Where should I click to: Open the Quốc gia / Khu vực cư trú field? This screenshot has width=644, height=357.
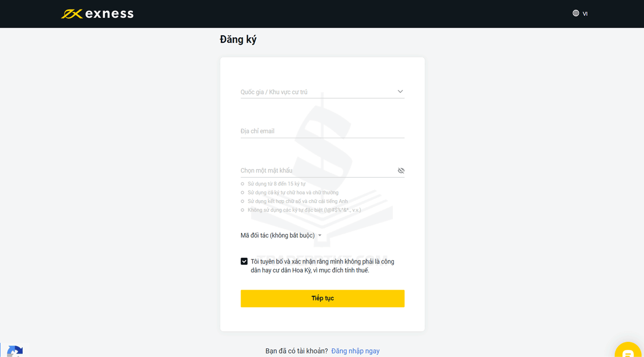317,92
